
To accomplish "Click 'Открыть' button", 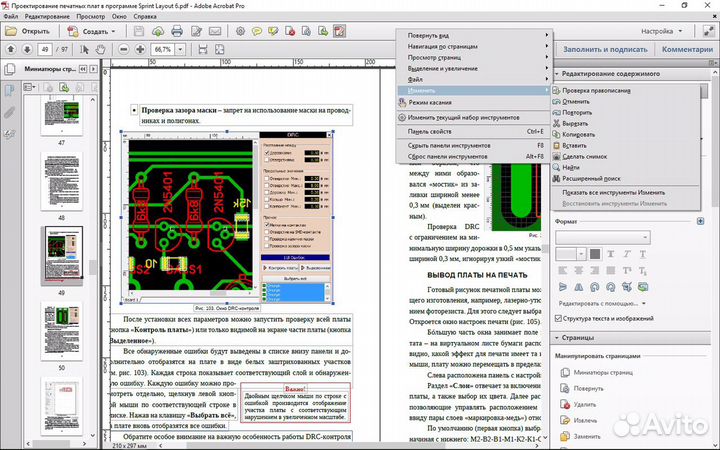I will 28,31.
